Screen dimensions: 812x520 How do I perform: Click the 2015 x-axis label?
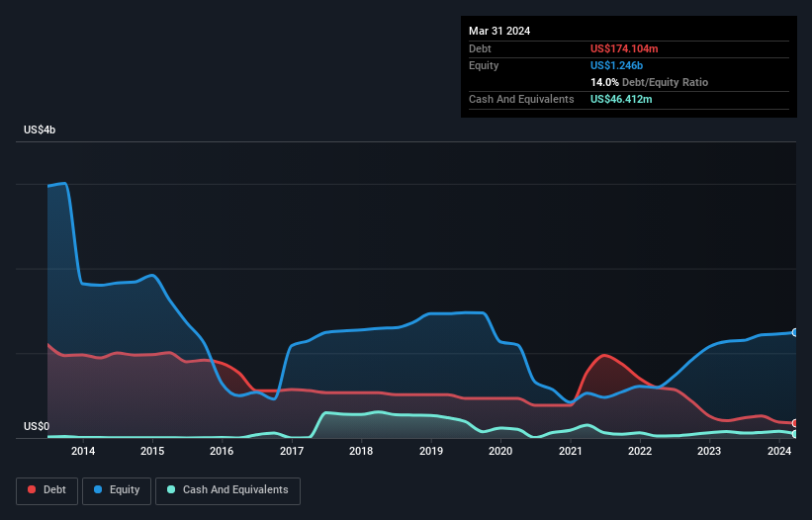tap(152, 451)
